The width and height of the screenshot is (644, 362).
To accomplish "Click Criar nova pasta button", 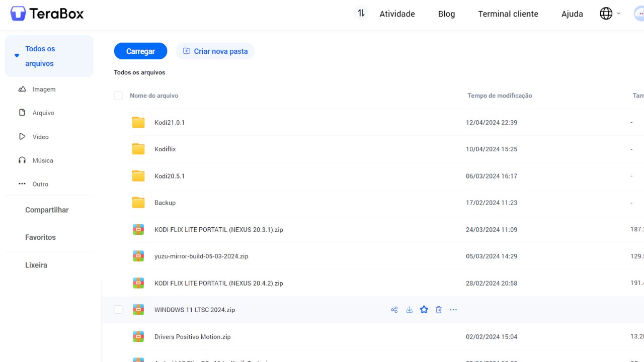I will (x=215, y=51).
